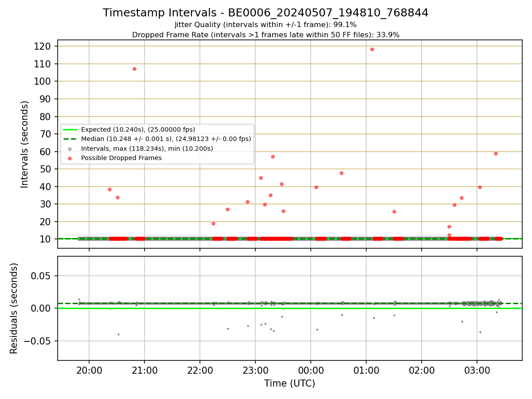532x399 pixels.
Task: Click the red point near 48 seconds after 00:00
Action: (x=341, y=173)
